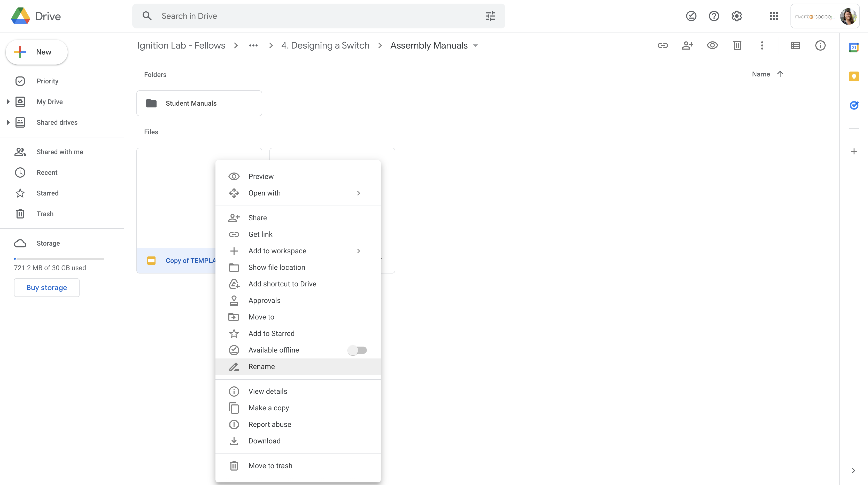
Task: Click the Buy storage button
Action: (x=47, y=287)
